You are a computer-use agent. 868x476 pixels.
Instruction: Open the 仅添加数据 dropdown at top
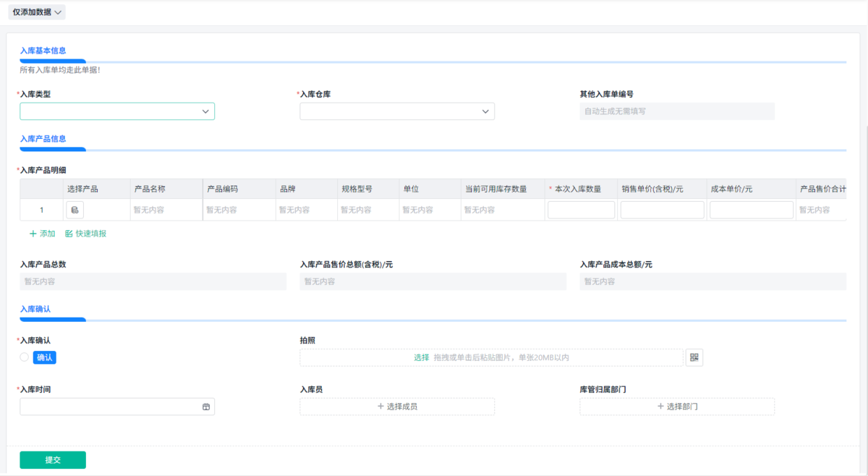37,12
